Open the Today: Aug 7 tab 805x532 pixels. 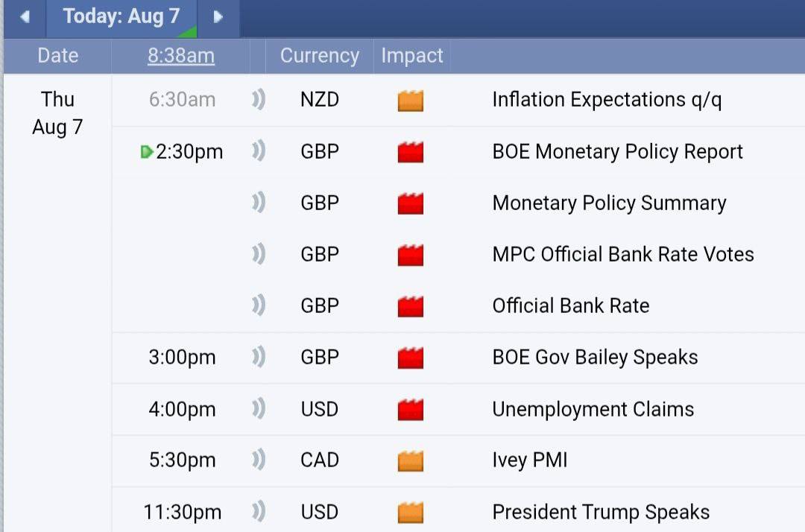(121, 17)
